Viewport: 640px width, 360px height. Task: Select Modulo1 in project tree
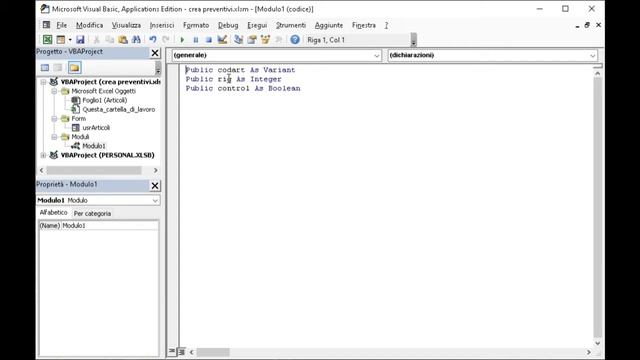coord(94,146)
